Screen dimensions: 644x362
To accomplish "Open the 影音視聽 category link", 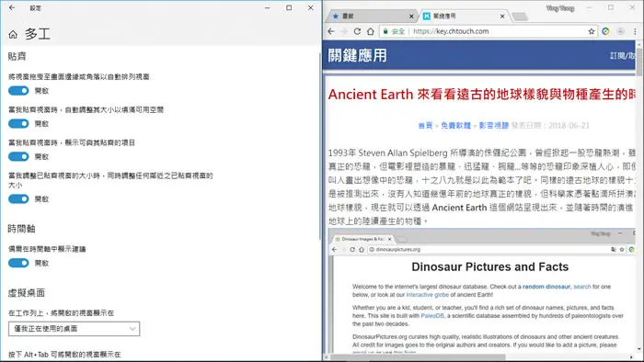I will click(x=494, y=126).
